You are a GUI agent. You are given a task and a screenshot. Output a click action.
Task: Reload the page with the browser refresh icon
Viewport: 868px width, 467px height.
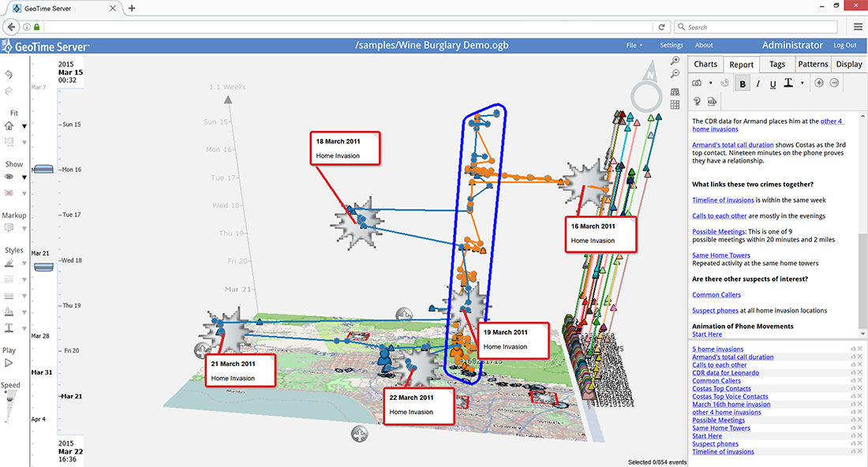point(661,27)
